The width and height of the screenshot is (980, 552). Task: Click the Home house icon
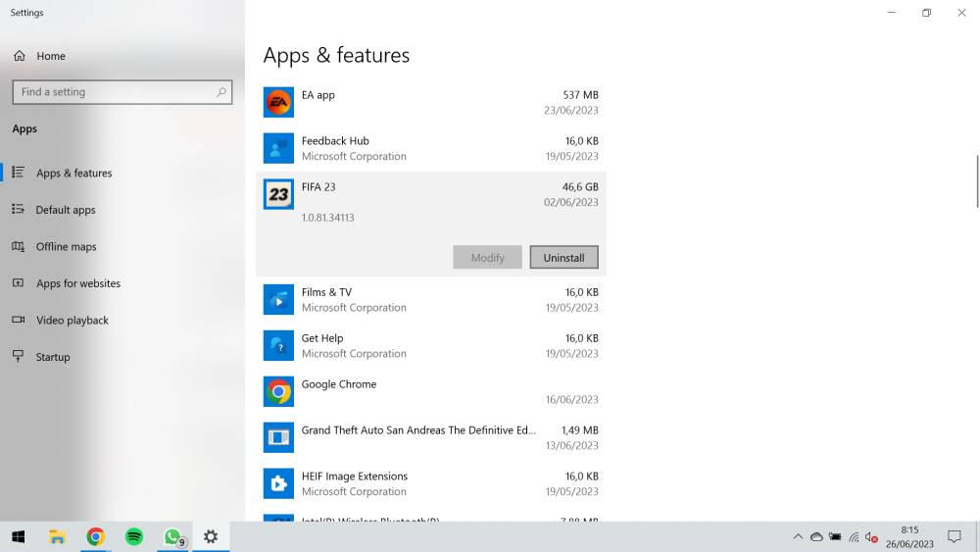pyautogui.click(x=20, y=56)
